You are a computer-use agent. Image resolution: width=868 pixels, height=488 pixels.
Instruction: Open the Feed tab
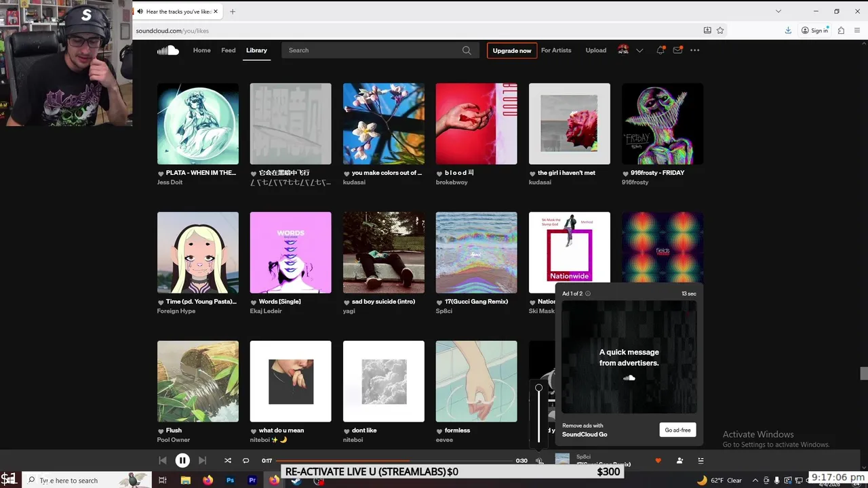(229, 50)
